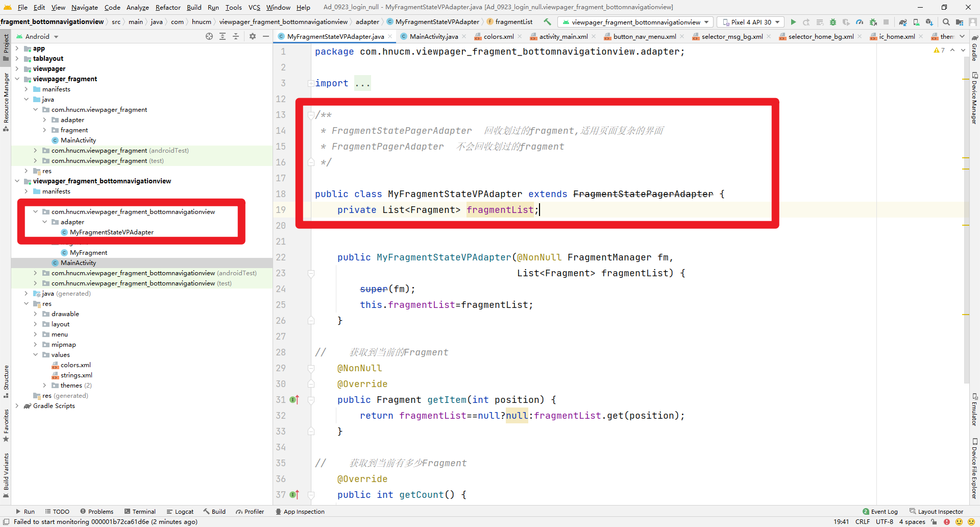Click the UTF-8 encoding status item
The image size is (980, 527).
(x=884, y=522)
